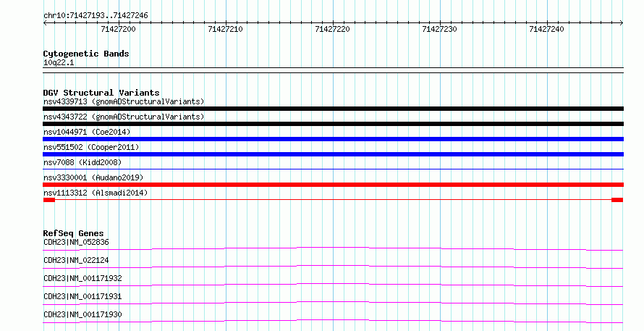Viewport: 644px width, 331px height.
Task: Click blue bar under nsv551502
Action: [333, 154]
